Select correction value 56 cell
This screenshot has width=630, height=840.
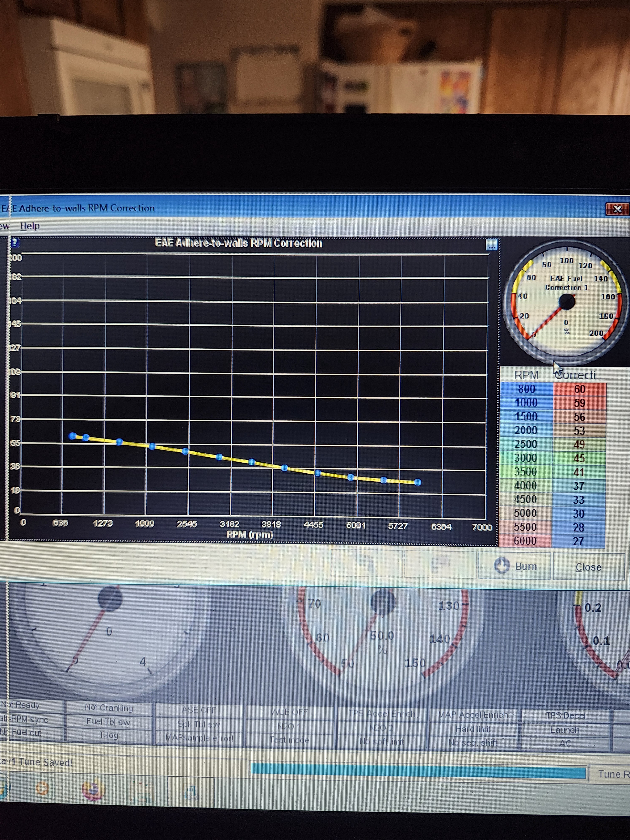point(579,417)
